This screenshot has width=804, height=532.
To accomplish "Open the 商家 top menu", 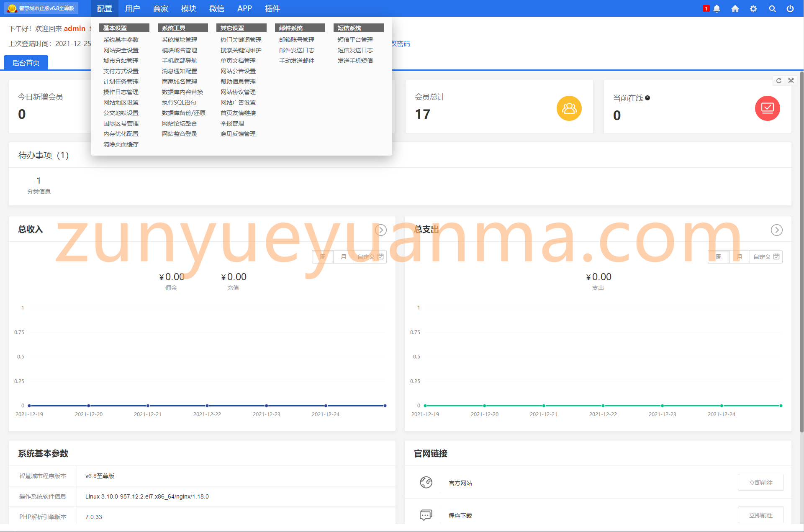I will 161,8.
